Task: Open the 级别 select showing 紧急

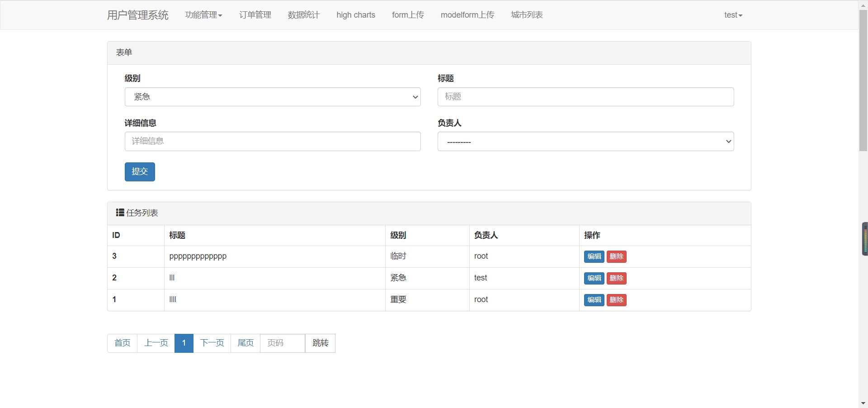Action: pos(272,96)
